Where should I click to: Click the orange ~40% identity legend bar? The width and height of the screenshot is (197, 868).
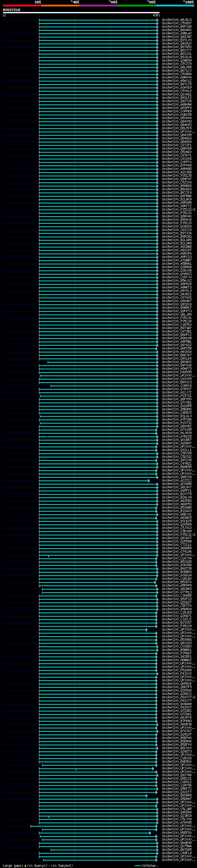(60, 6)
